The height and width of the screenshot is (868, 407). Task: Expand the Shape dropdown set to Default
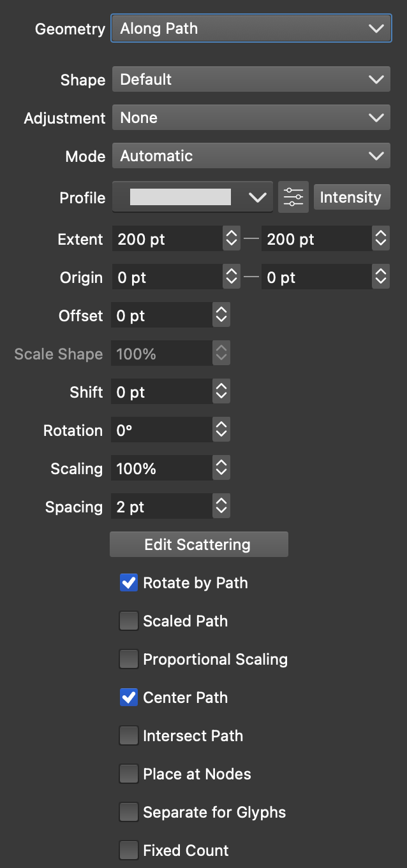click(x=251, y=80)
